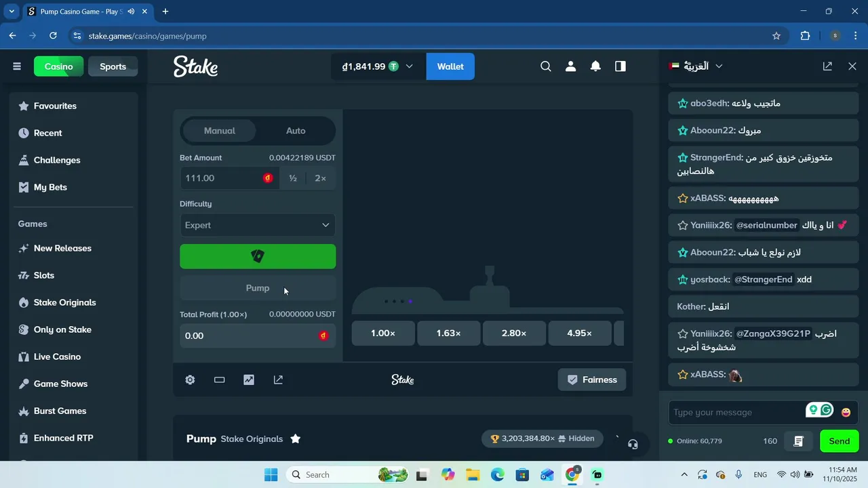Open game settings gear icon

(x=190, y=380)
